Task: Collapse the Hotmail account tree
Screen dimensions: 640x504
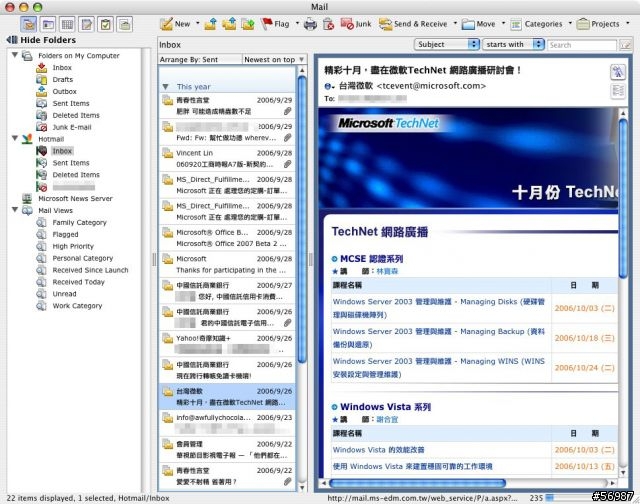Action: 15,138
